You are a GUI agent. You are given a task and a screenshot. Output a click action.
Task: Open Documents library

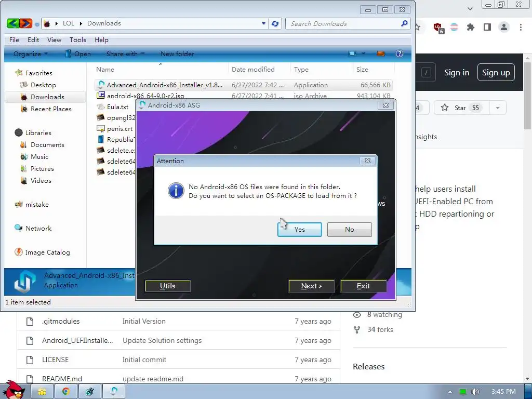47,145
